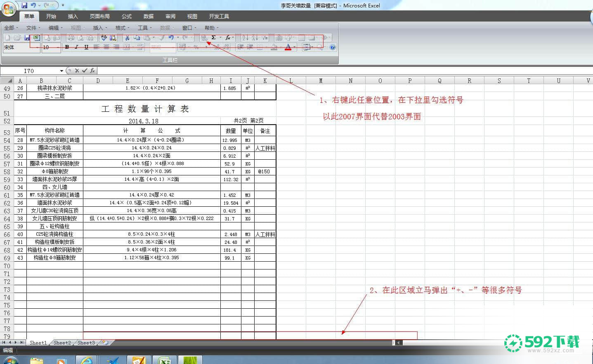Viewport: 593px width, 364px height.
Task: Open the font size 10 dropdown
Action: 58,47
